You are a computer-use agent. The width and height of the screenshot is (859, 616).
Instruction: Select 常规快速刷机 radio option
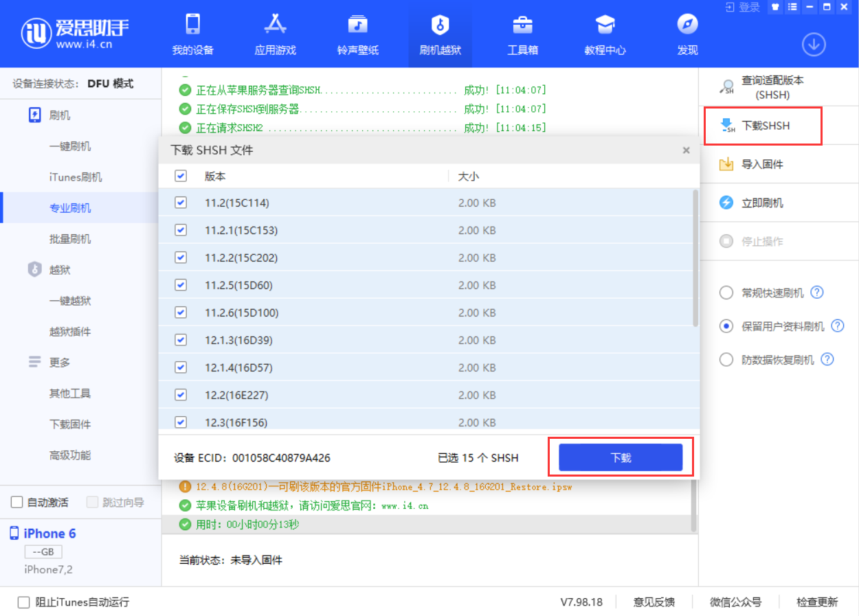pos(726,293)
